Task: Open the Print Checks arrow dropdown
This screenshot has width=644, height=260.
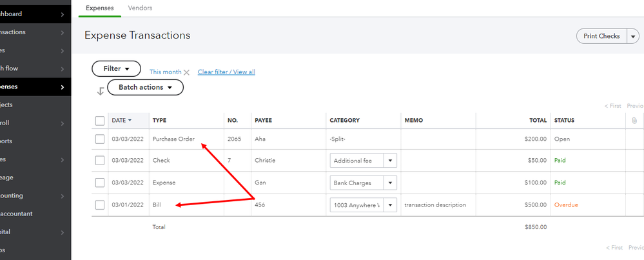Action: click(x=633, y=36)
